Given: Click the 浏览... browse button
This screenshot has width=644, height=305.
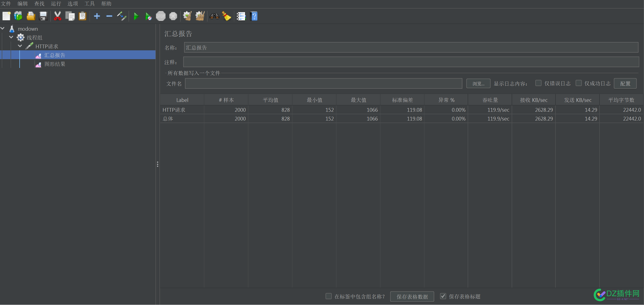Looking at the screenshot, I should coord(478,84).
